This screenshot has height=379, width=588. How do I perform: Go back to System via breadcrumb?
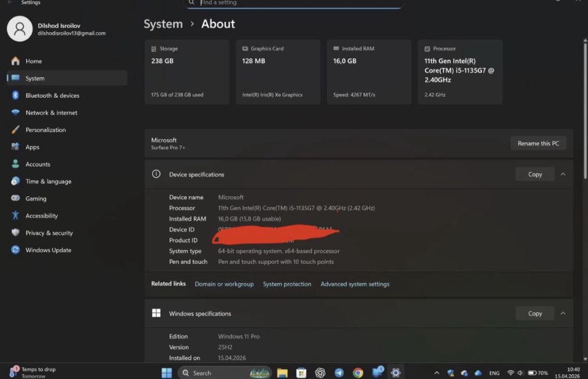click(x=163, y=24)
